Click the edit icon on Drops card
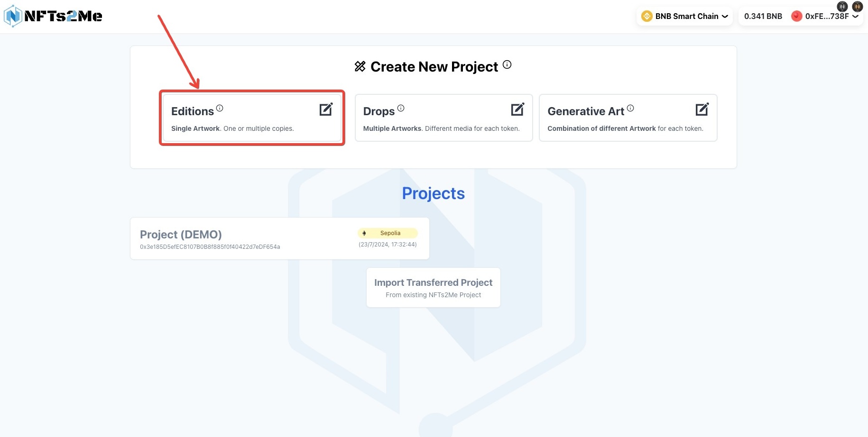Viewport: 868px width, 437px height. click(x=518, y=109)
